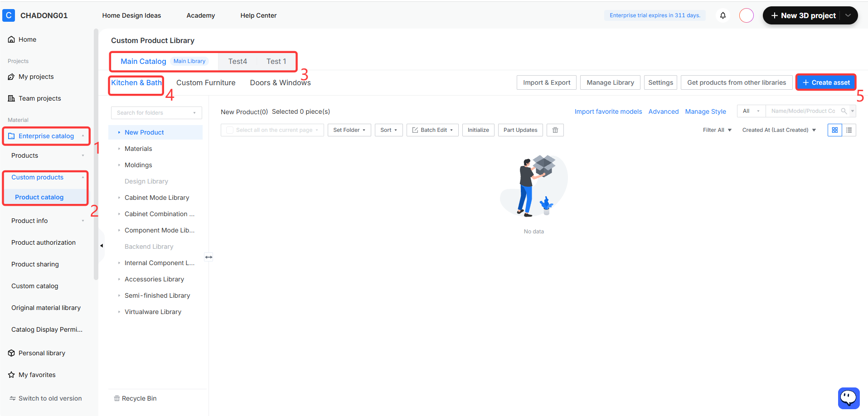
Task: Click the Manage Style link
Action: [705, 111]
